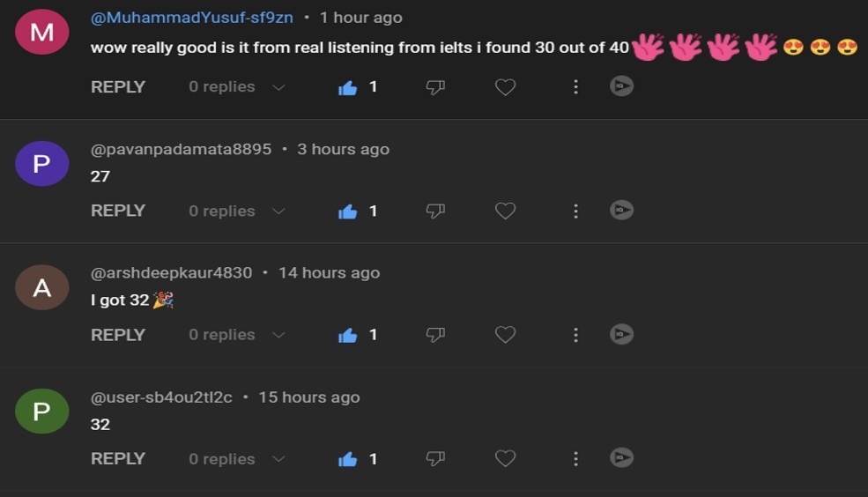Click the round badge icon on MuhammadYusuf's comment
The image size is (868, 497).
pyautogui.click(x=621, y=86)
